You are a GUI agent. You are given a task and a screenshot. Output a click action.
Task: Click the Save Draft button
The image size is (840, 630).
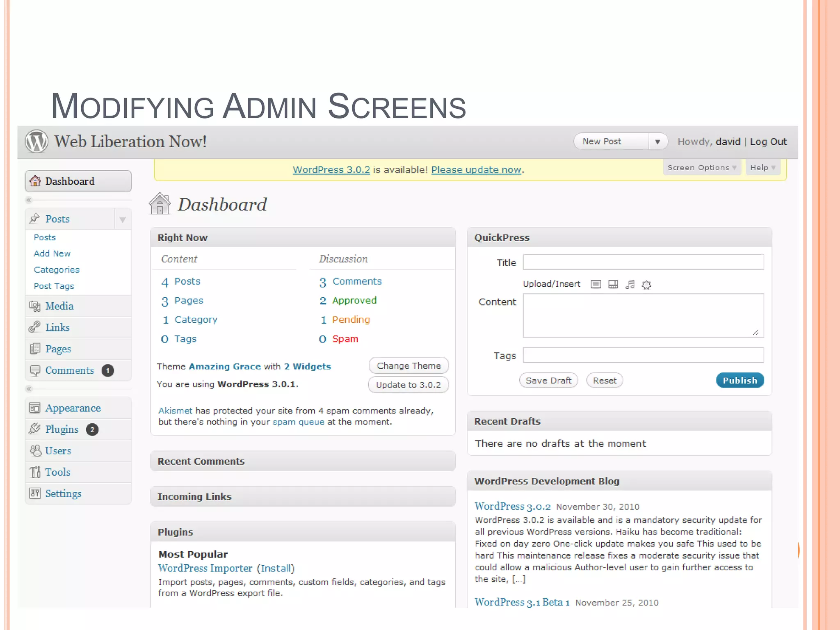point(548,380)
